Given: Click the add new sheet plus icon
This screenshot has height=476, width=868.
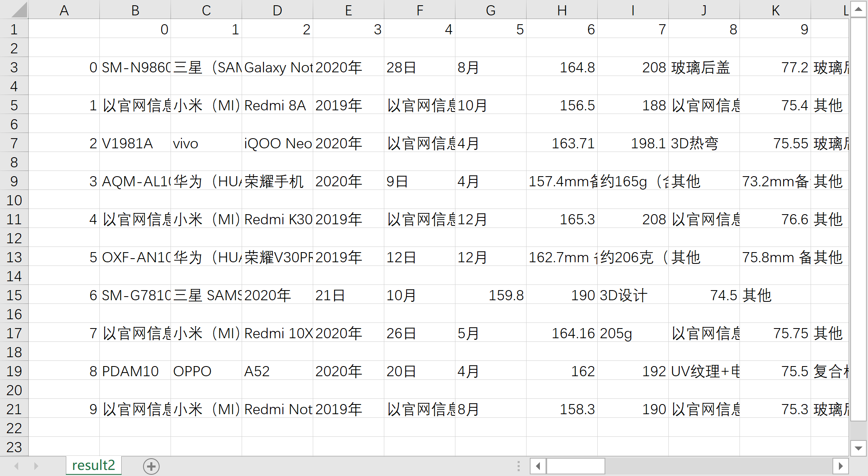Looking at the screenshot, I should (151, 466).
